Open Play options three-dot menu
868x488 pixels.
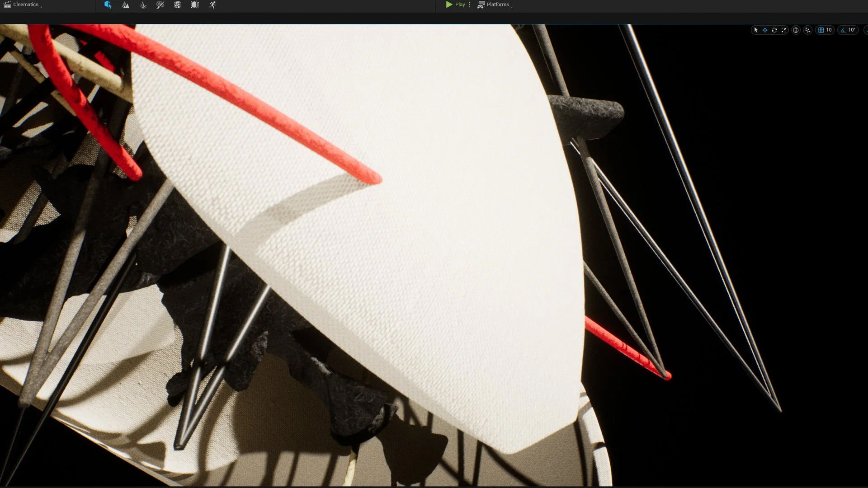(x=470, y=5)
